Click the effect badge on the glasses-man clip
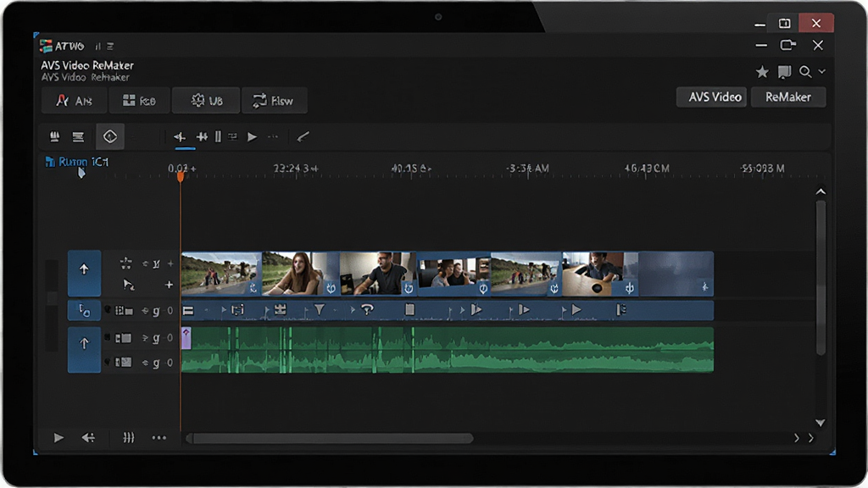Image resolution: width=868 pixels, height=488 pixels. (x=409, y=288)
